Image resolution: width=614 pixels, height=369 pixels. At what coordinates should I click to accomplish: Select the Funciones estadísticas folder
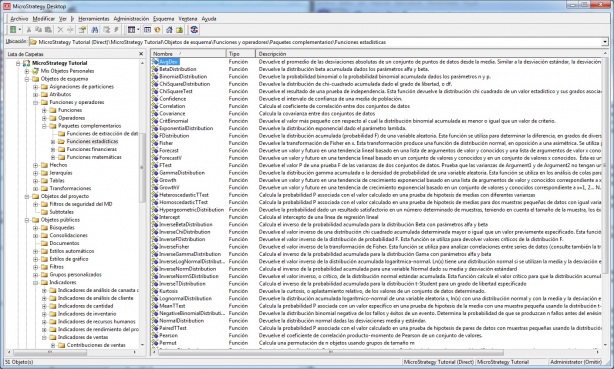92,141
